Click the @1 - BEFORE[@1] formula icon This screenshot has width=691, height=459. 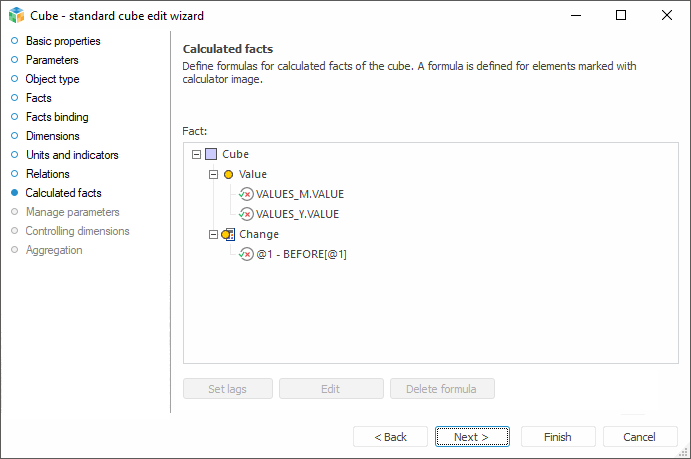(246, 254)
